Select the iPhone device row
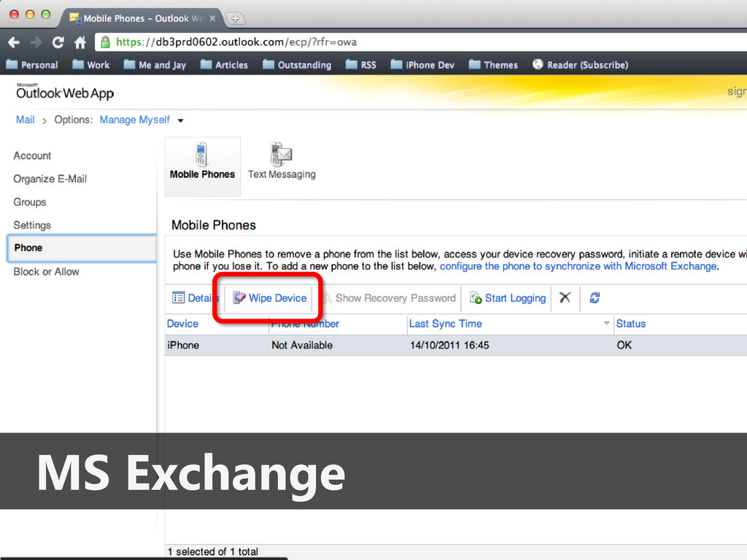The image size is (747, 560). [x=456, y=345]
